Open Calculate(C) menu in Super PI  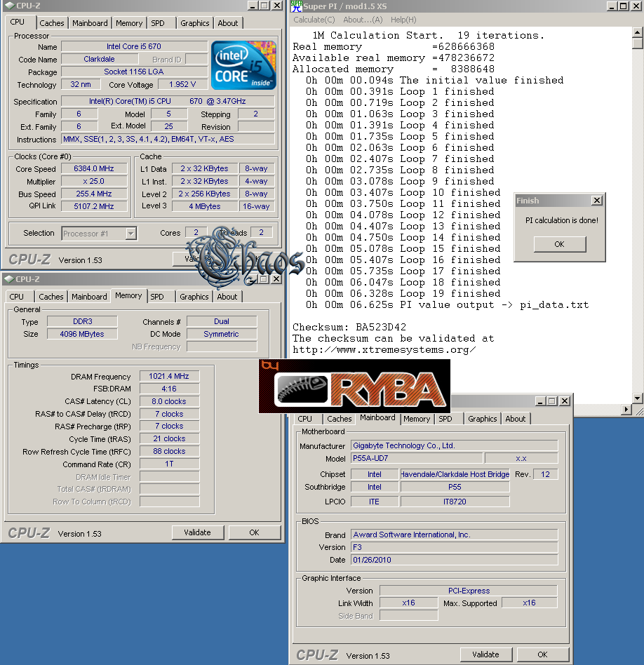(314, 20)
